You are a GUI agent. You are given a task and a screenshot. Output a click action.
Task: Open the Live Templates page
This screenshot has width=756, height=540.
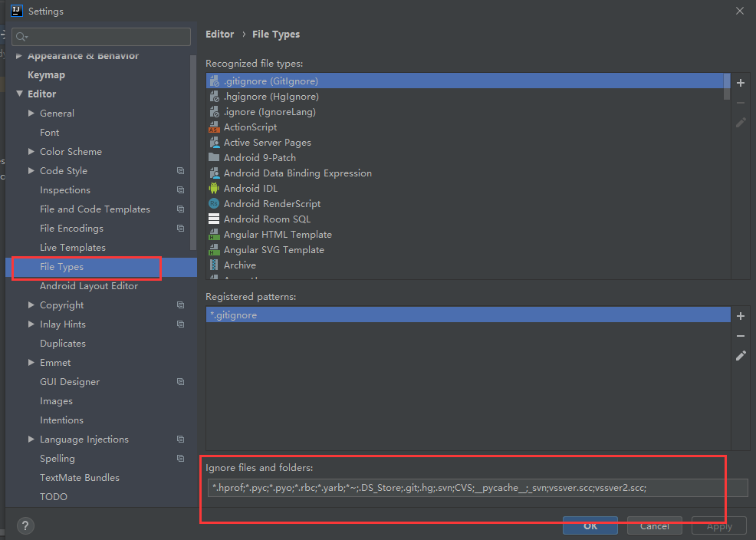click(x=73, y=248)
